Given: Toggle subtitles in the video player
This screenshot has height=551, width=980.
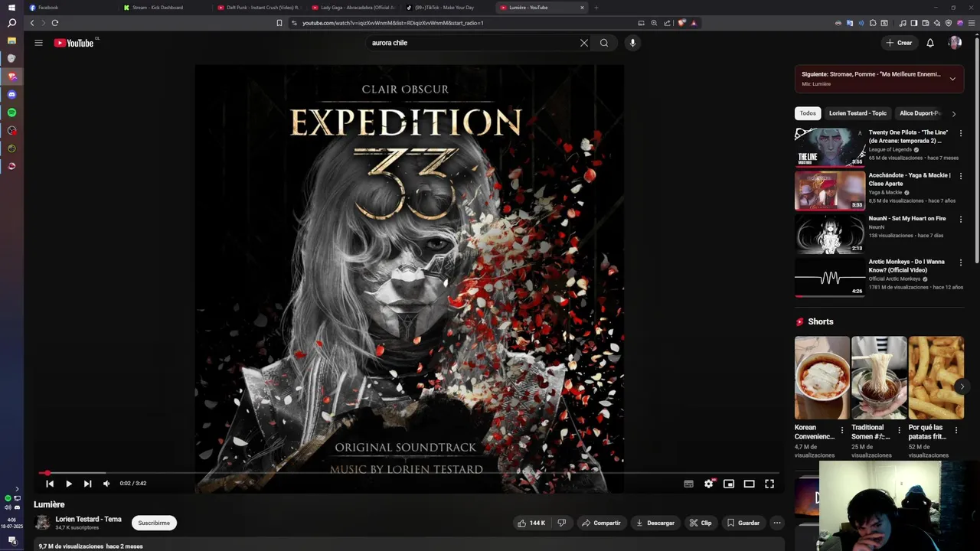Looking at the screenshot, I should [688, 484].
